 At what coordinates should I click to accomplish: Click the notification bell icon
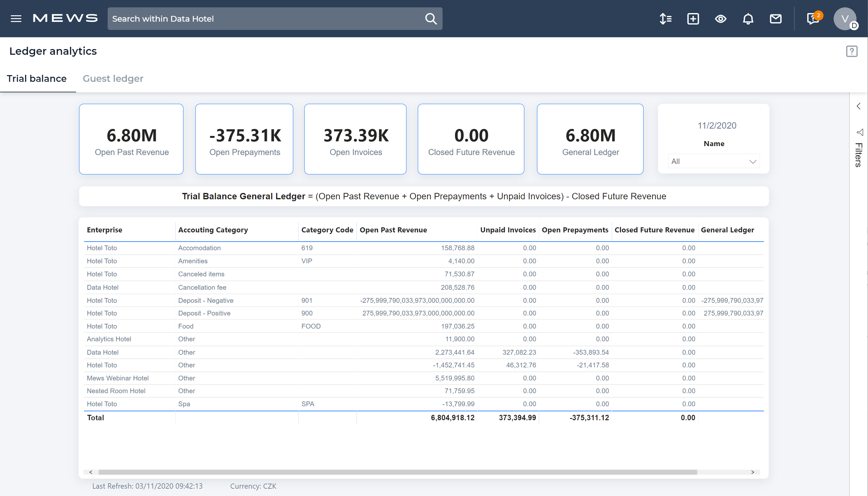[x=748, y=18]
